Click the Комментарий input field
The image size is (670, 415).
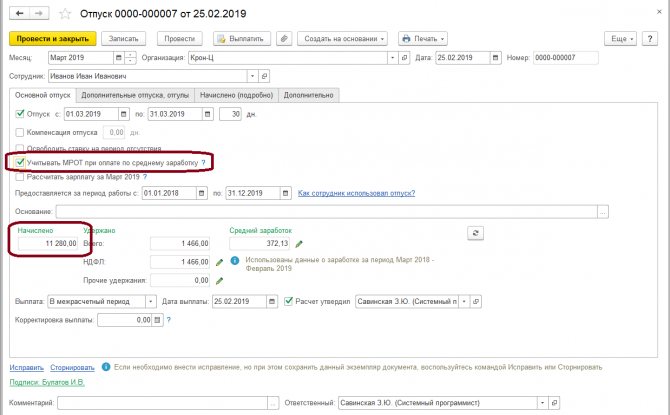tap(162, 401)
